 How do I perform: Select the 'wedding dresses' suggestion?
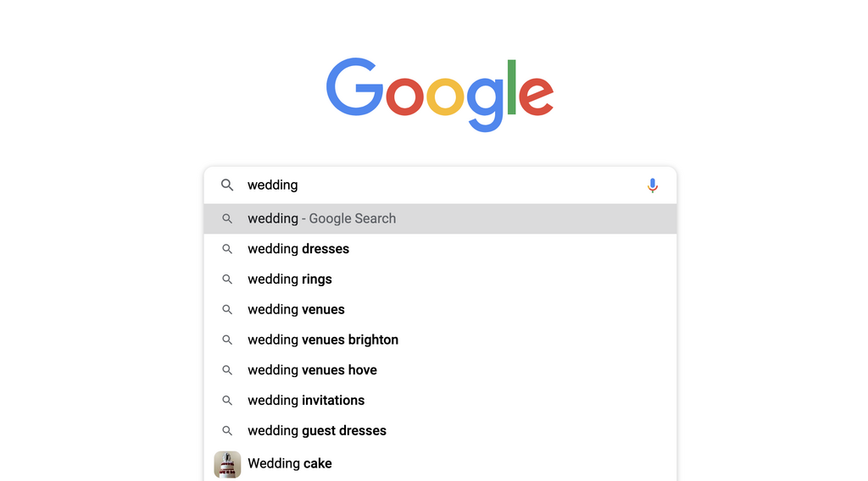(x=298, y=249)
